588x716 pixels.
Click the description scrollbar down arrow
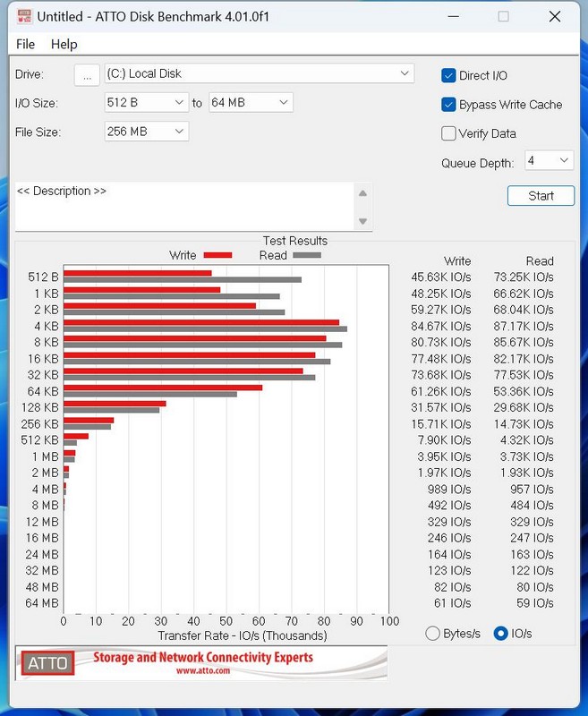pyautogui.click(x=362, y=221)
